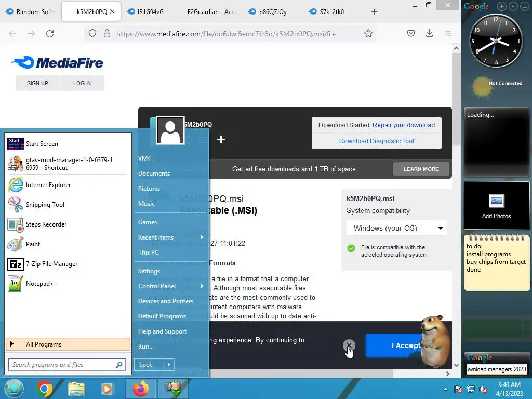Open download manager taskbar icon
The height and width of the screenshot is (399, 532).
(x=174, y=389)
